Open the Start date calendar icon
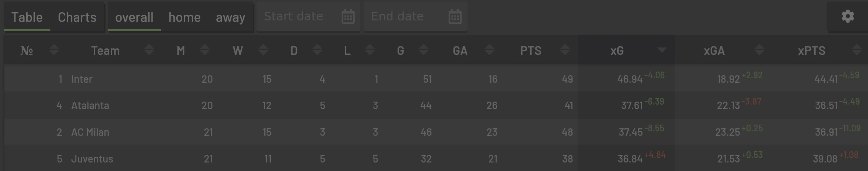 [x=348, y=17]
